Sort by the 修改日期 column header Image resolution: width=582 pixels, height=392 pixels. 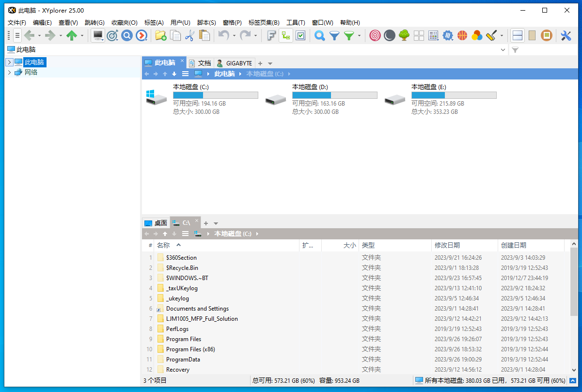pos(447,245)
